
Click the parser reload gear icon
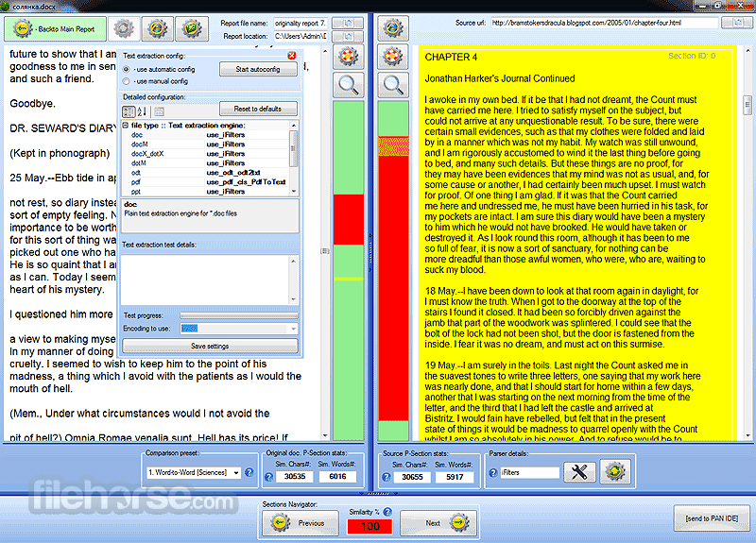(x=615, y=471)
